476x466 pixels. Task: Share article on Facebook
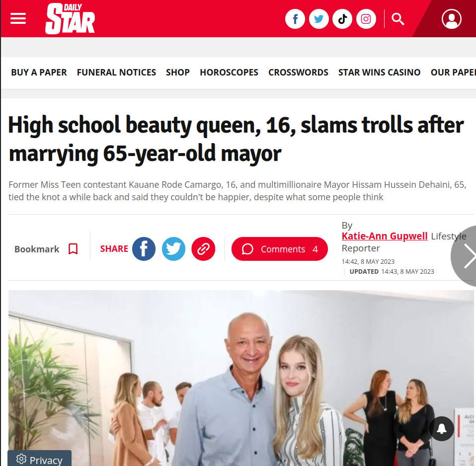pos(144,249)
